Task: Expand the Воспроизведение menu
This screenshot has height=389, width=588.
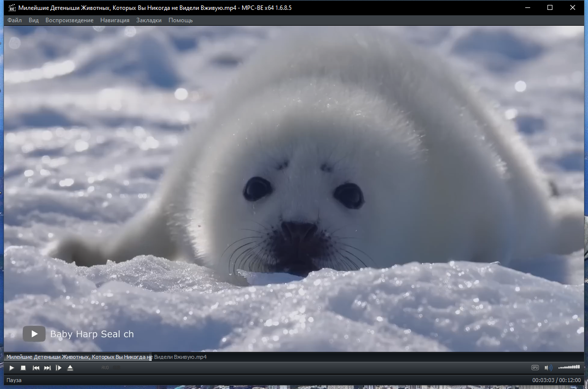Action: (69, 20)
